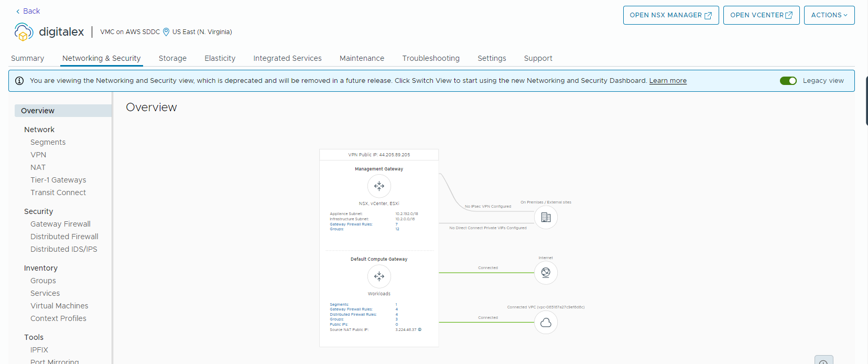
Task: Click the digitalex SDDC cloud logo
Action: [24, 32]
